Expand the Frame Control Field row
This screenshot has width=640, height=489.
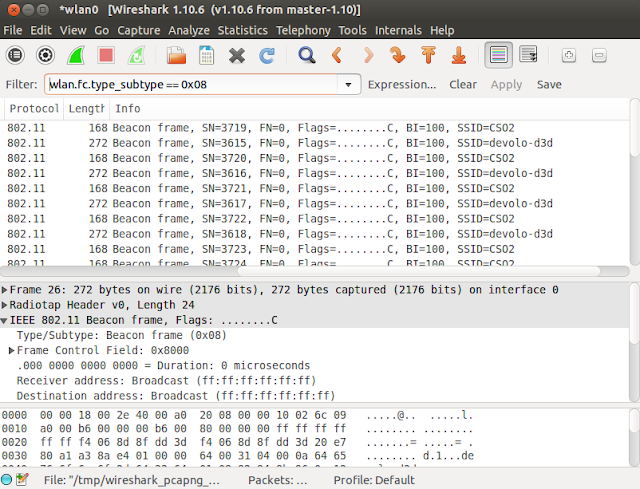coord(12,350)
